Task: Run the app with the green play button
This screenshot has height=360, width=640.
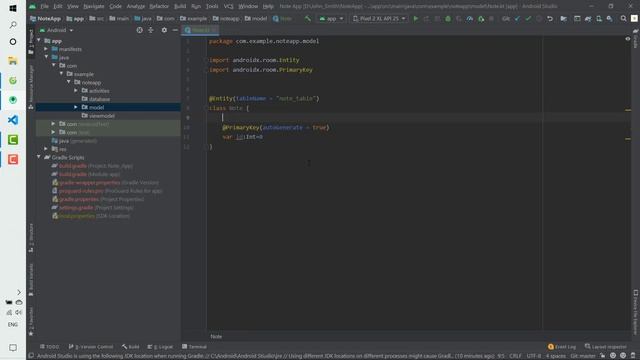Action: [x=416, y=19]
